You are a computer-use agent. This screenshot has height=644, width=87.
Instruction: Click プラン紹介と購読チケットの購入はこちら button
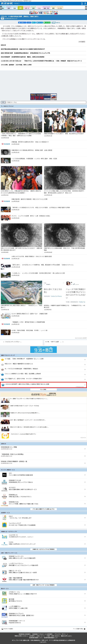(43, 509)
